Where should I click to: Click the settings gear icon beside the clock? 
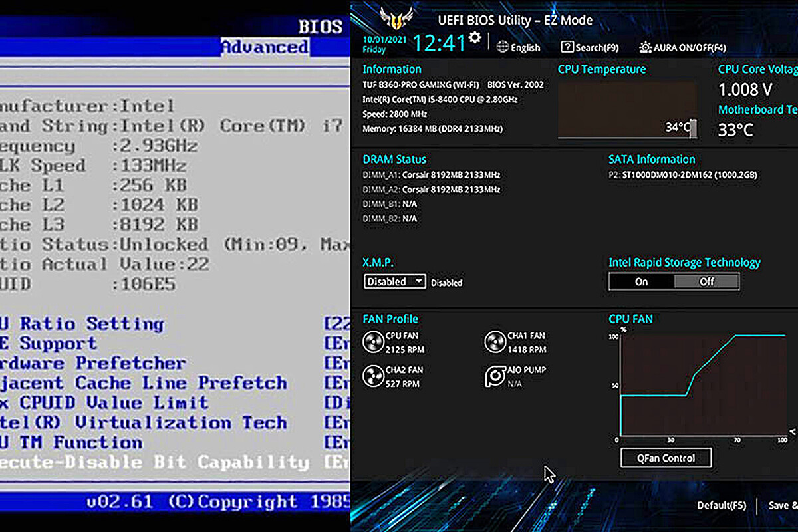pos(475,38)
